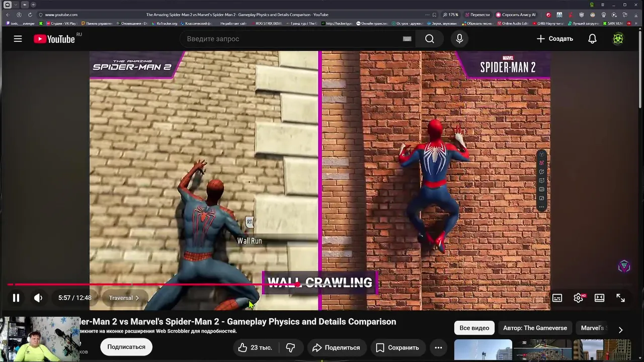Open video quality settings gear
The image size is (644, 362).
579,298
